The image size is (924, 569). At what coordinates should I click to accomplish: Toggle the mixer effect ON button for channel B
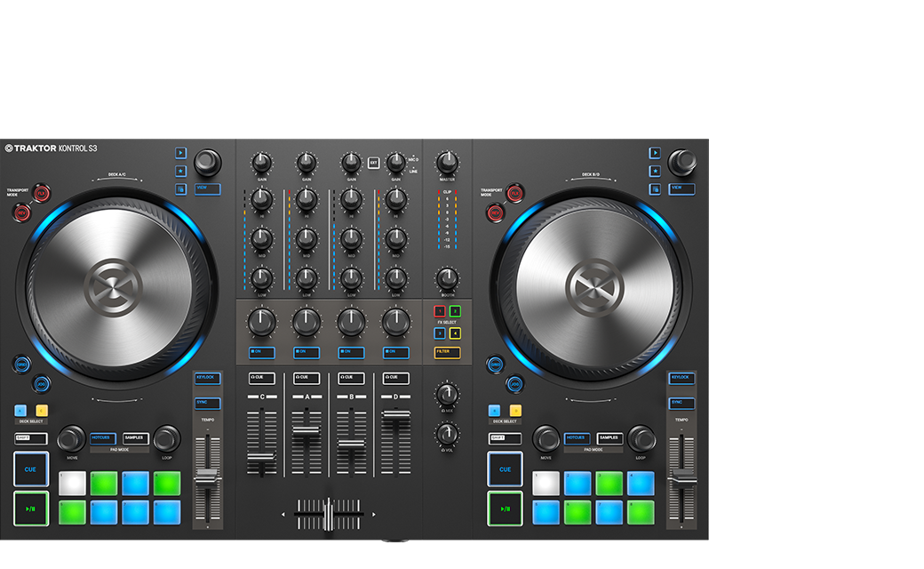click(351, 353)
